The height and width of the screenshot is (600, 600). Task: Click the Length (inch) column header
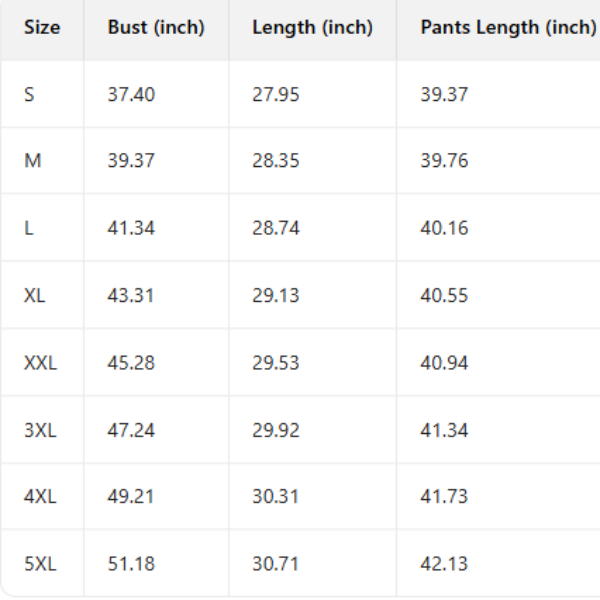312,27
